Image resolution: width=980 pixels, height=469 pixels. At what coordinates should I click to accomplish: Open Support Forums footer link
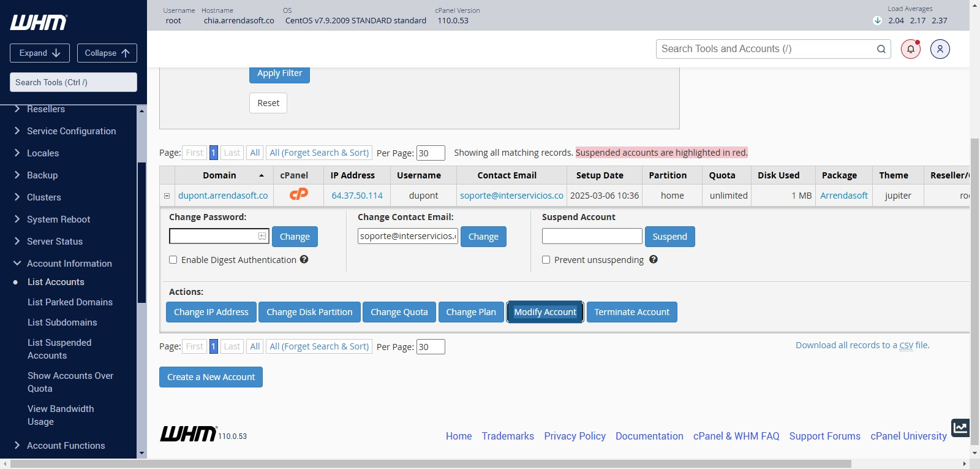tap(824, 436)
